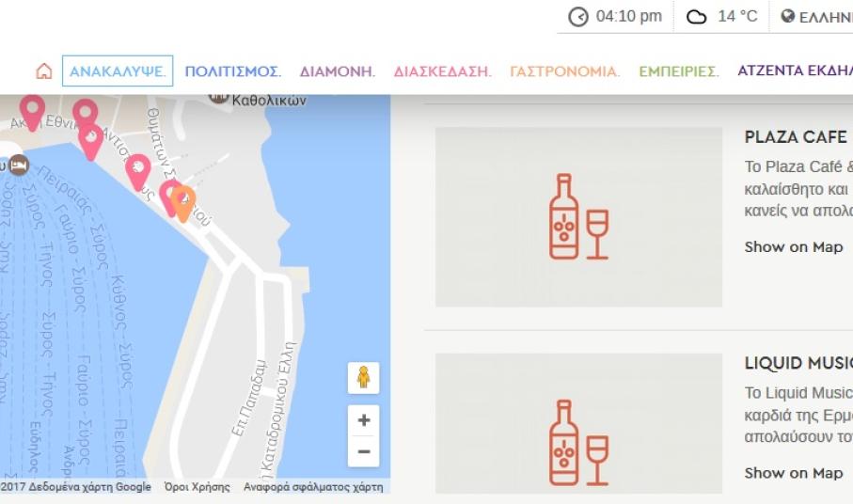Click the globe language icon
This screenshot has width=853, height=504.
coord(788,17)
